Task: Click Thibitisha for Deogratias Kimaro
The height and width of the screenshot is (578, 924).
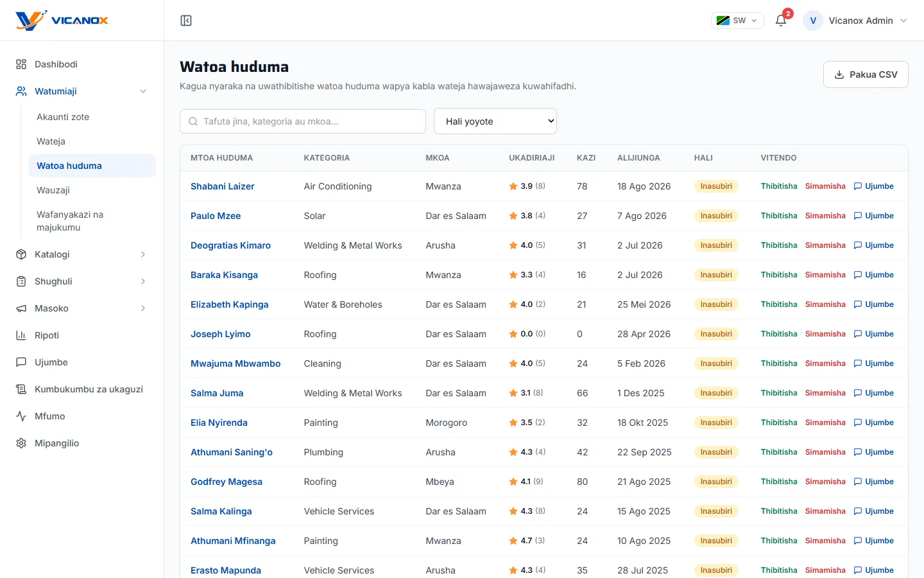Action: 779,245
